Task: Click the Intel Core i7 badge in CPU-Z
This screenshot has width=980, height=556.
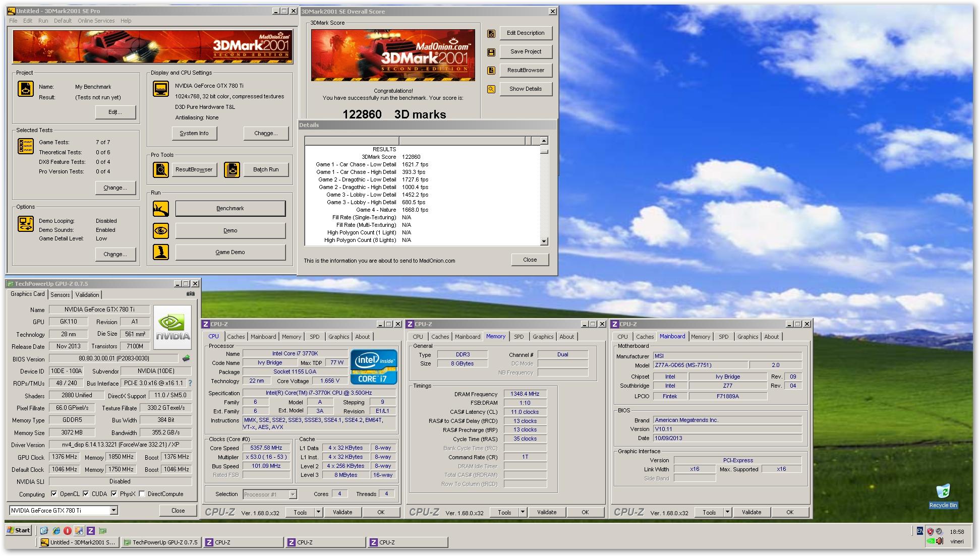Action: coord(374,366)
